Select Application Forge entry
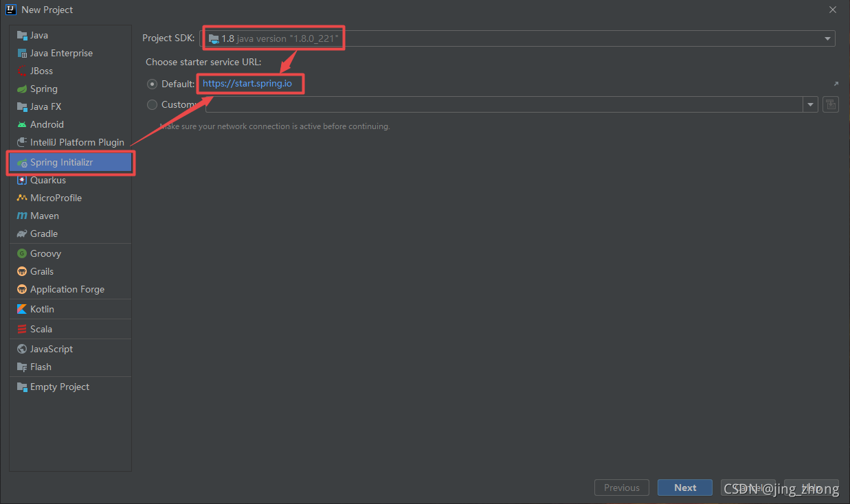Screen dimensions: 850x504 70,289
